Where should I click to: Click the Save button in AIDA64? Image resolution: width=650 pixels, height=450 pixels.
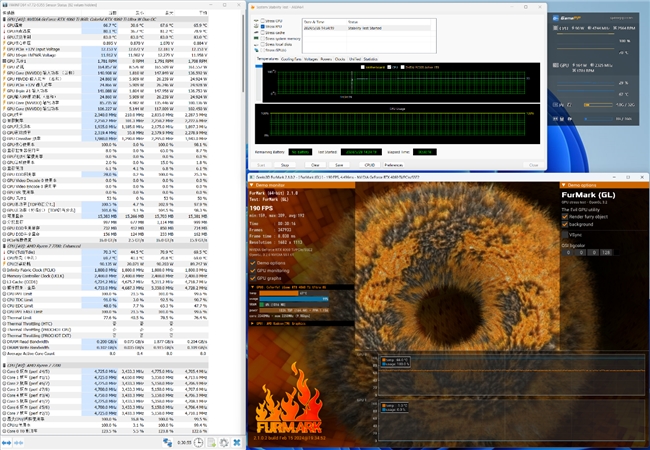tap(339, 165)
